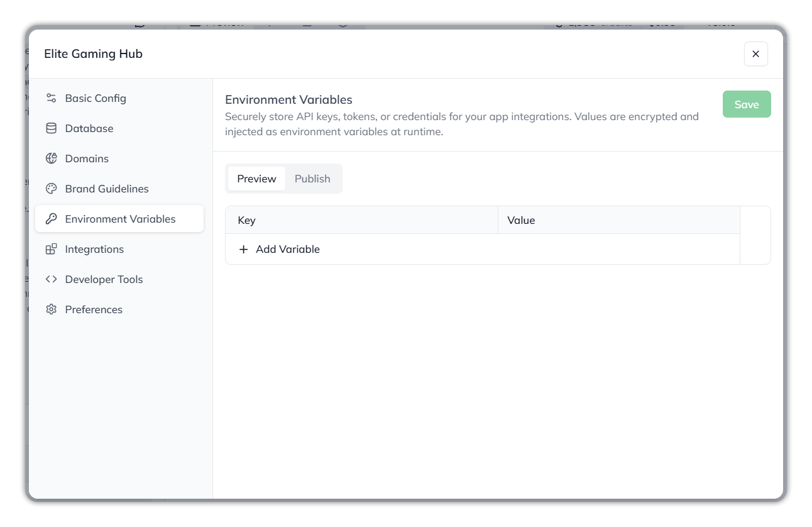Open the Domains section
812x527 pixels.
(119, 158)
